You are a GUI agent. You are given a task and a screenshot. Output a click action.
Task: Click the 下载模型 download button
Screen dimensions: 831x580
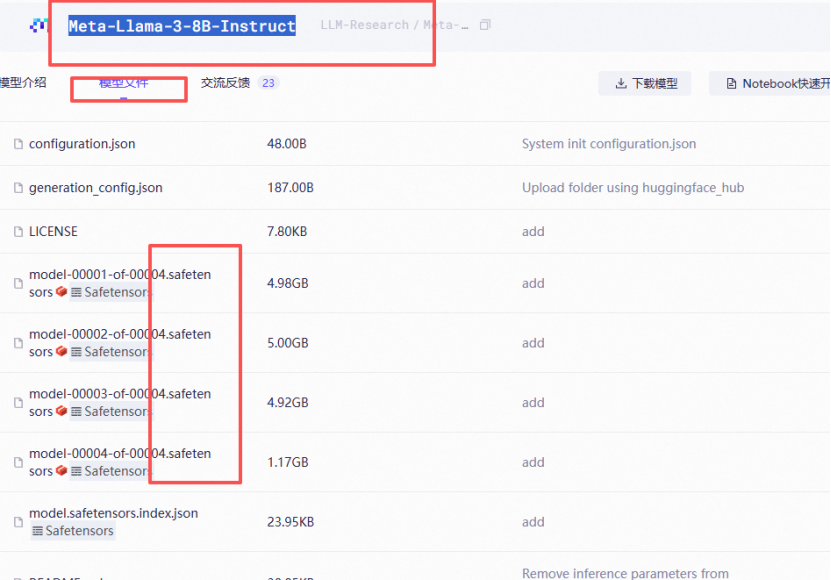coord(645,83)
